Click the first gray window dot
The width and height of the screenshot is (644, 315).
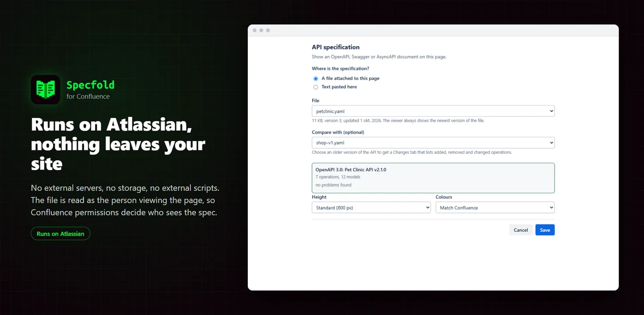(255, 30)
